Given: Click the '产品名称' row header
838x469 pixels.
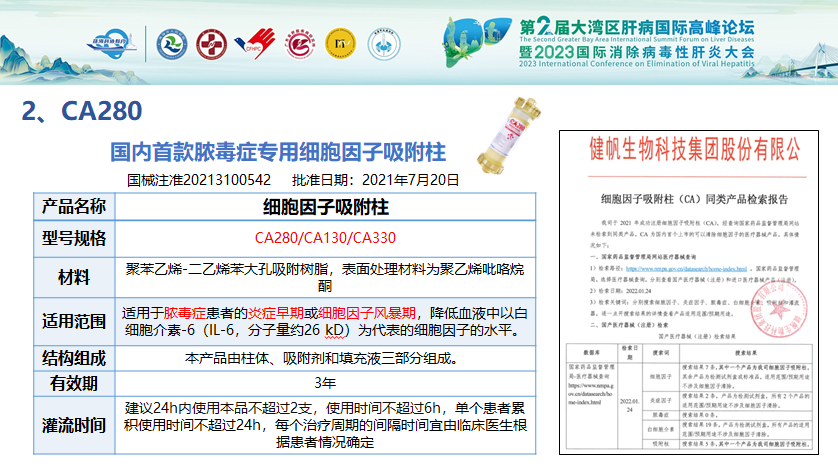Looking at the screenshot, I should click(74, 207).
